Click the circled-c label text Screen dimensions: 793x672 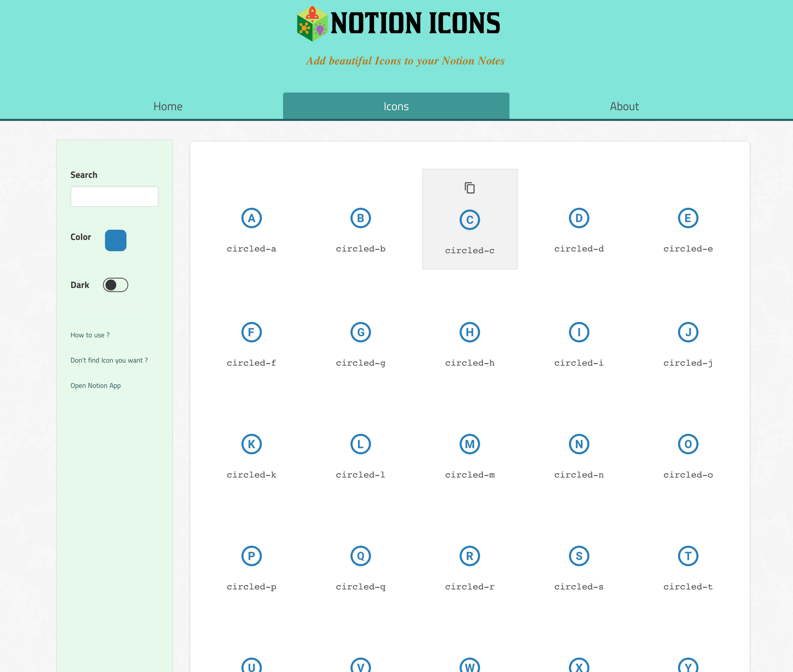[470, 251]
